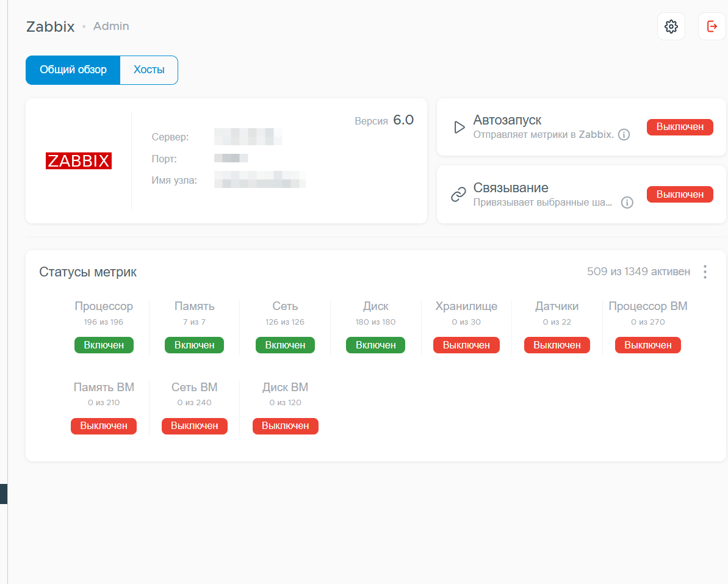Enable the Диск ВМ metric

click(x=286, y=426)
